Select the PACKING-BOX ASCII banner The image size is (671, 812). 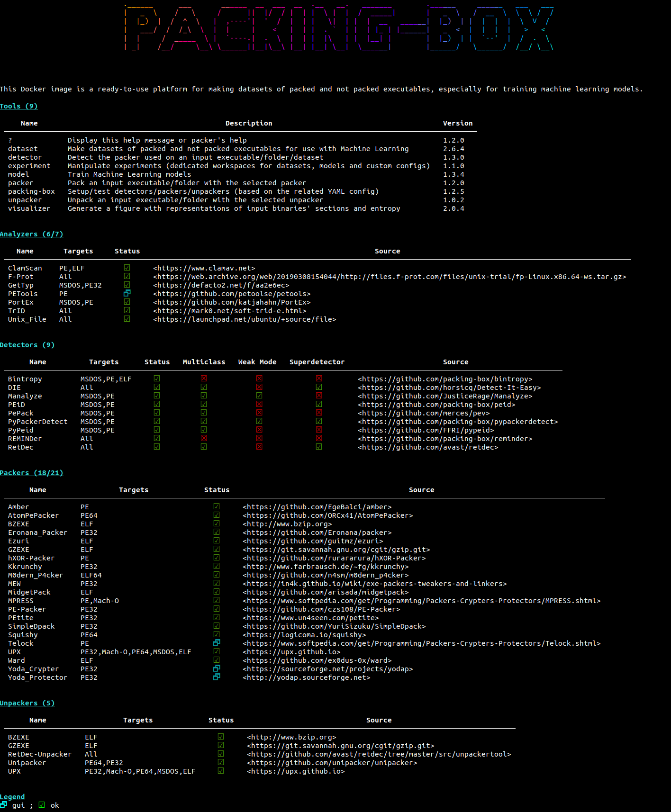click(339, 27)
